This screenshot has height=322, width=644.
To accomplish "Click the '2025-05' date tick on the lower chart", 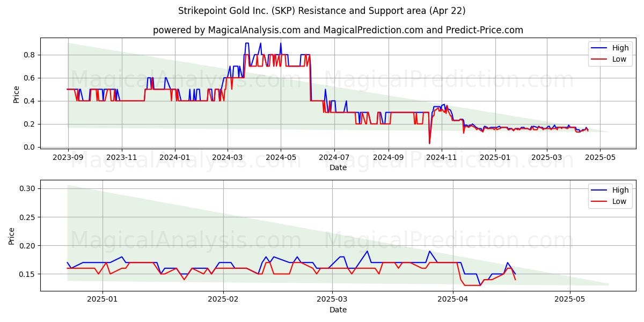I will (570, 301).
